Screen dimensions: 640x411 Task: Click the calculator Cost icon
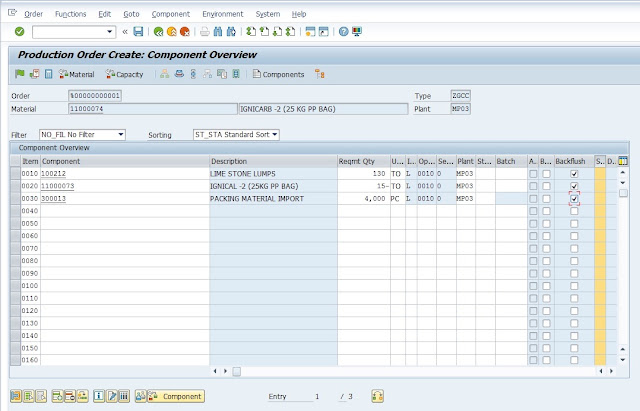(48, 74)
